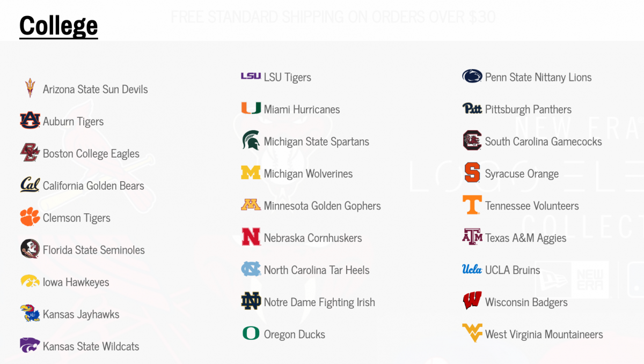Click the Kansas Jayhawks bird logo
644x364 pixels.
pyautogui.click(x=30, y=313)
